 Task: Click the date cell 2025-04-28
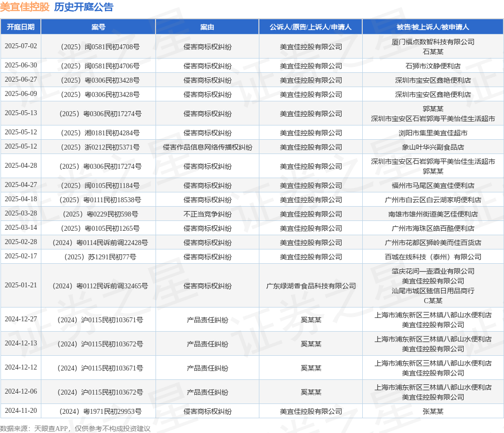[x=21, y=166]
